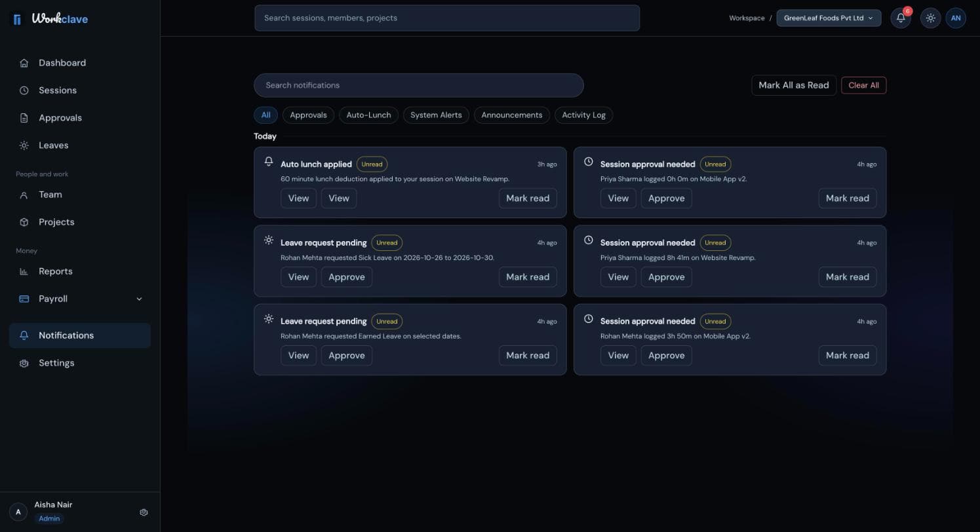980x532 pixels.
Task: Click the Settings gear icon in sidebar
Action: [x=24, y=363]
